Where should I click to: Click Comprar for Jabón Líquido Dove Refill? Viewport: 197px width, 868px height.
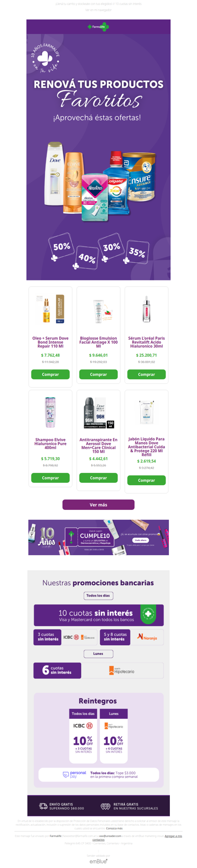click(x=146, y=480)
